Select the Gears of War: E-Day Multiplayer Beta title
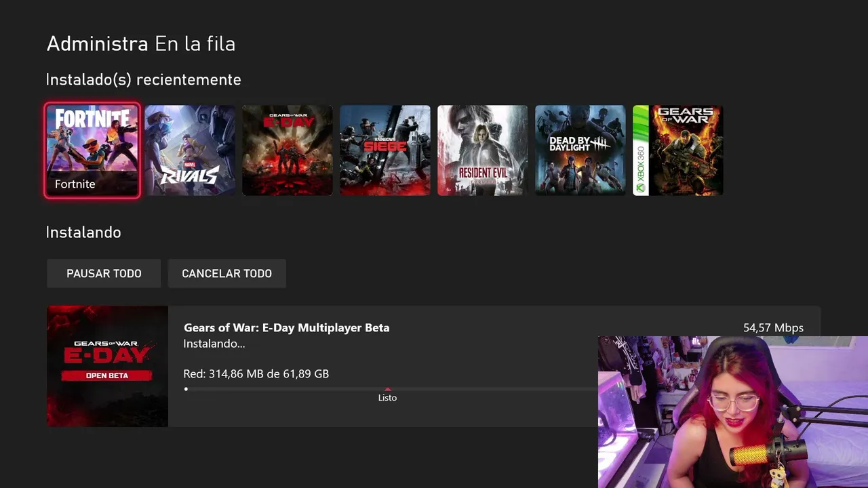Viewport: 868px width, 488px height. tap(286, 328)
